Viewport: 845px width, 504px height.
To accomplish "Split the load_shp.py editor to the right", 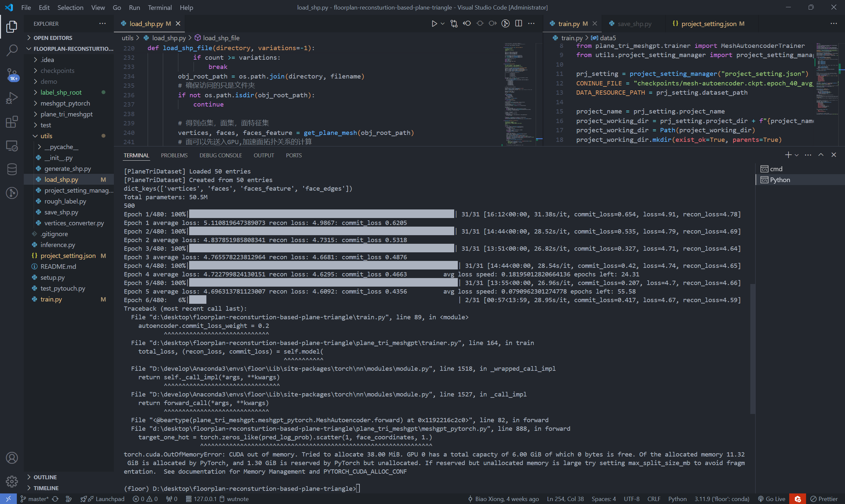I will pyautogui.click(x=519, y=23).
